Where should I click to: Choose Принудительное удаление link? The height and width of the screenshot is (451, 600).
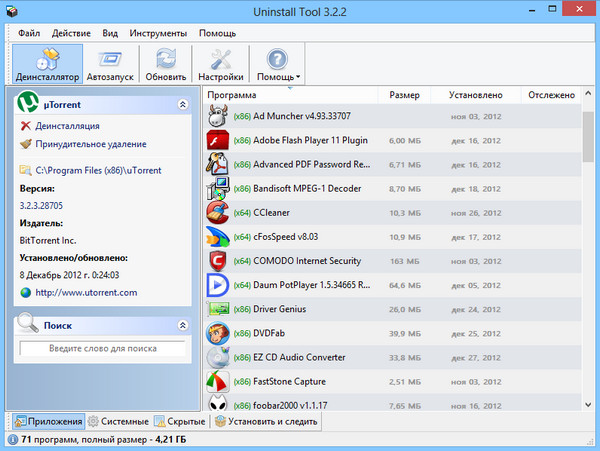91,144
